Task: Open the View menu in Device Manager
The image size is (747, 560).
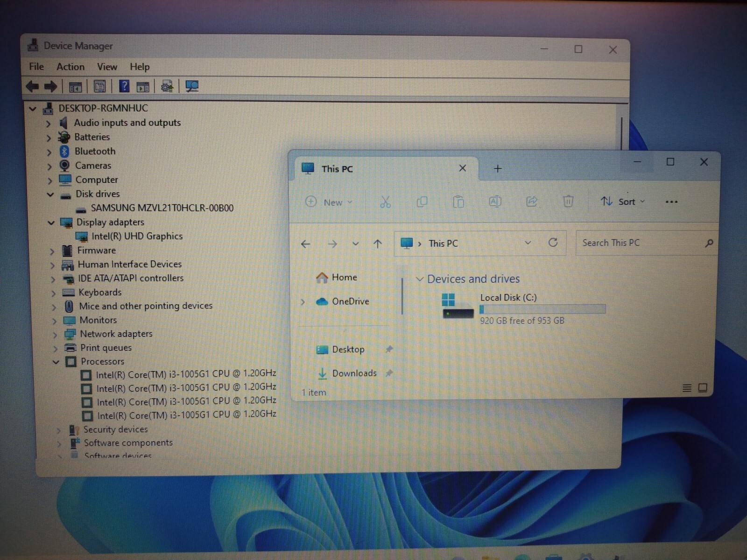Action: 107,67
